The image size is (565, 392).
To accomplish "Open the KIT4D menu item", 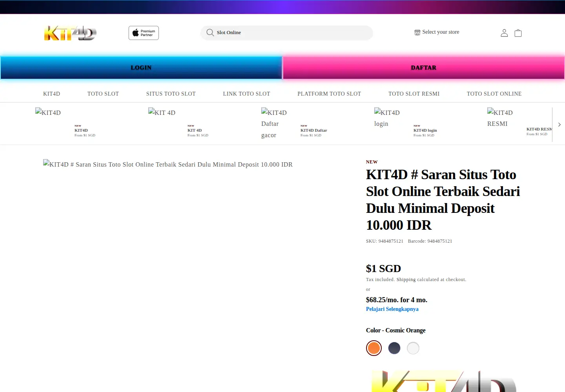I will point(52,94).
